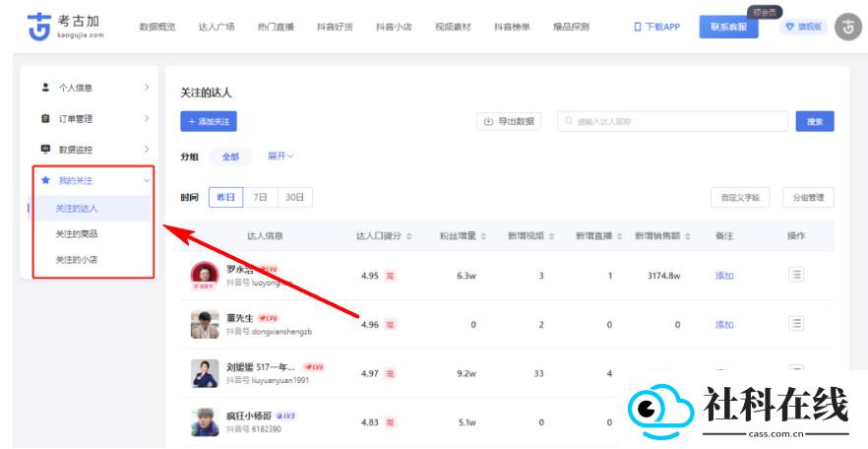Open the 罗永浩 name link
The image size is (868, 449).
point(240,269)
